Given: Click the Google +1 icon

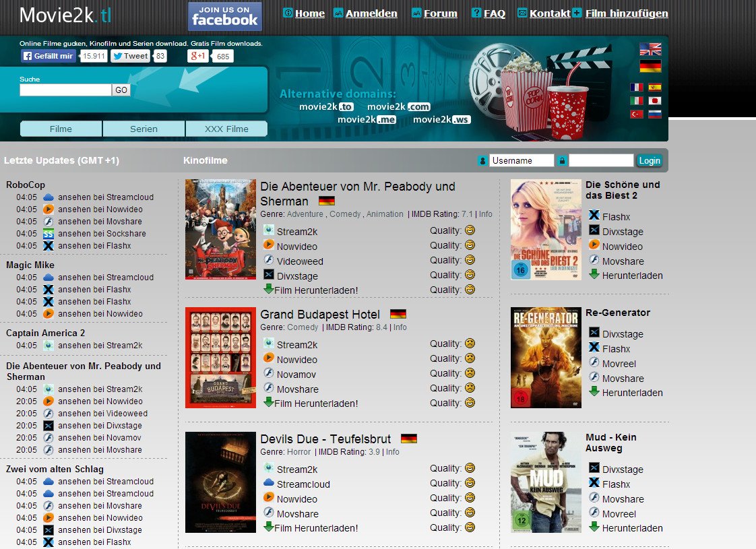Looking at the screenshot, I should point(199,56).
